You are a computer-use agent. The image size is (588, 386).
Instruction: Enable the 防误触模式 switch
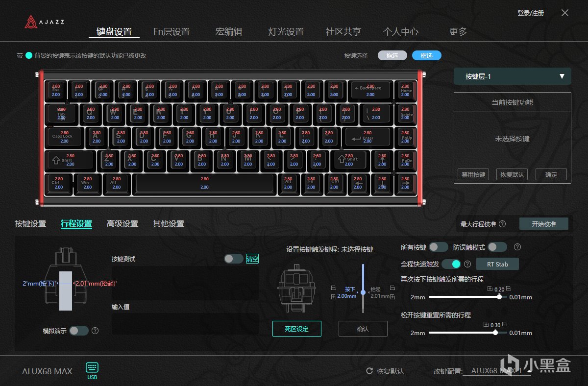pyautogui.click(x=497, y=247)
